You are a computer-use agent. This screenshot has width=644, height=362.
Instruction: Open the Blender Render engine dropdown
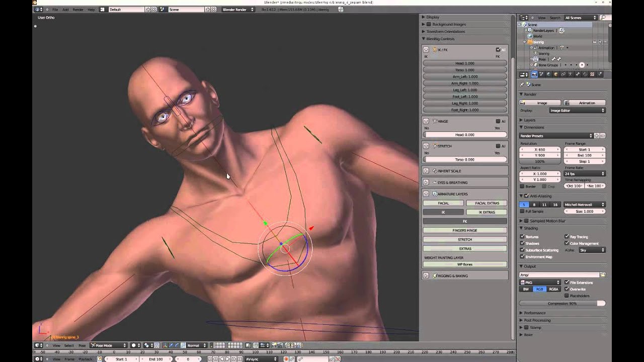(x=238, y=10)
